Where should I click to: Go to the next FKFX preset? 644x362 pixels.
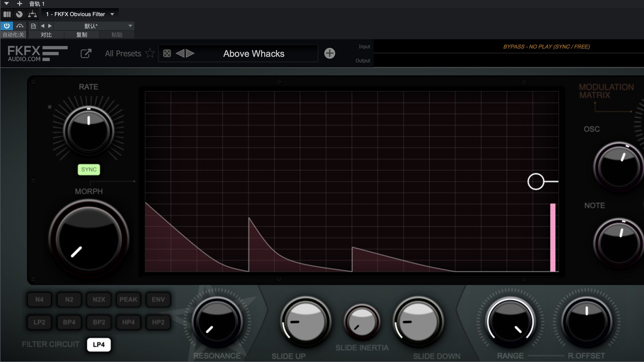tap(190, 53)
